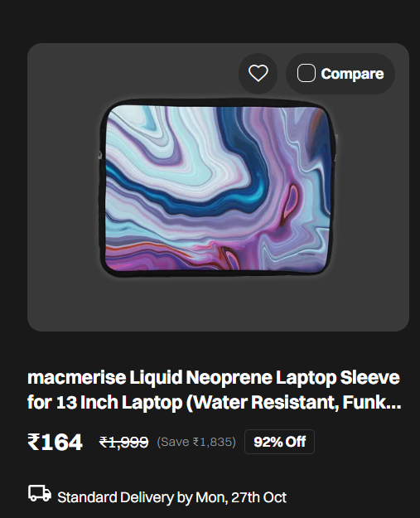Click the rupee symbol before 164
Image resolution: width=420 pixels, height=518 pixels.
34,442
